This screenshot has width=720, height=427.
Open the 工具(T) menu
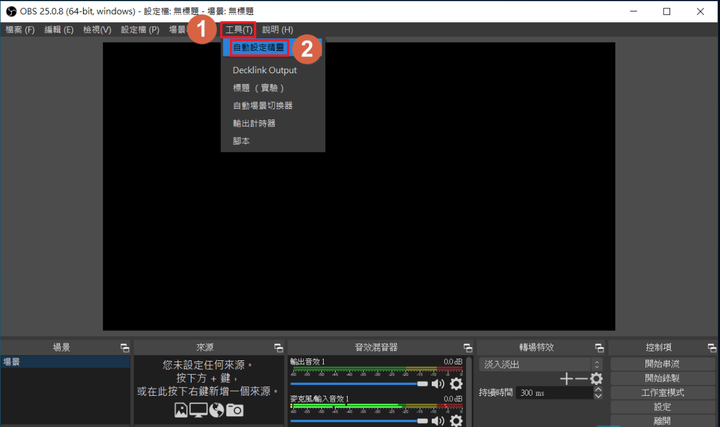click(239, 30)
